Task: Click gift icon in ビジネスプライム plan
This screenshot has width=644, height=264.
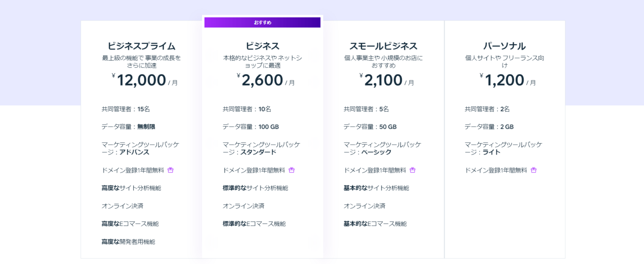Action: (x=171, y=170)
